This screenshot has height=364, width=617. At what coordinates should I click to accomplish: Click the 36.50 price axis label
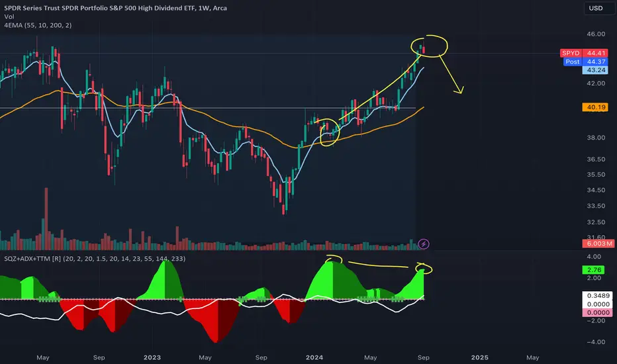point(596,159)
